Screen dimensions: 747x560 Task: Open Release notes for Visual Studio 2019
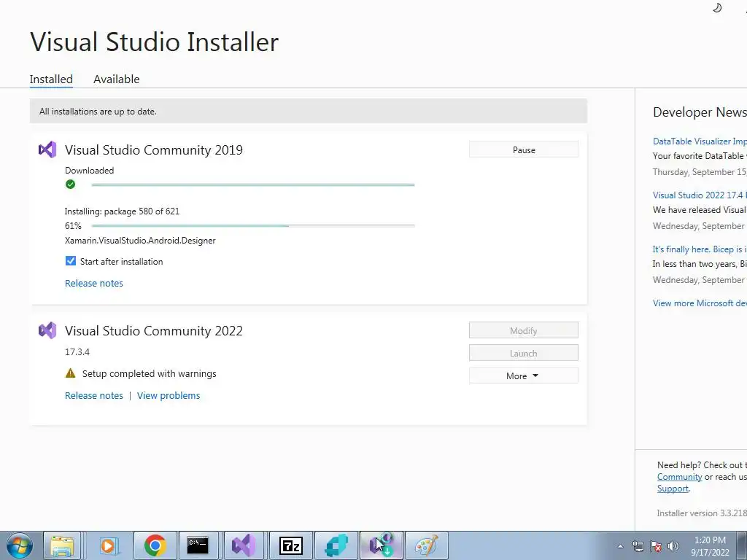94,284
